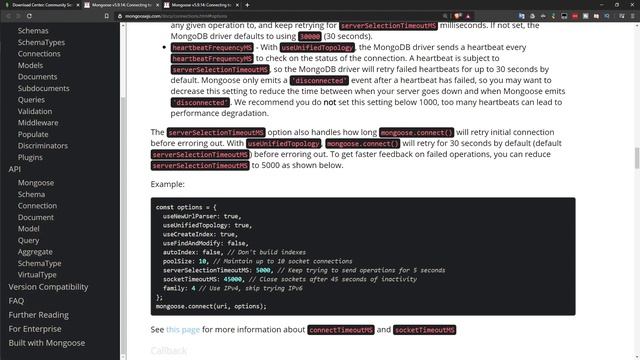Click the 'Example:' label above the code block
640x360 pixels.
(x=167, y=184)
